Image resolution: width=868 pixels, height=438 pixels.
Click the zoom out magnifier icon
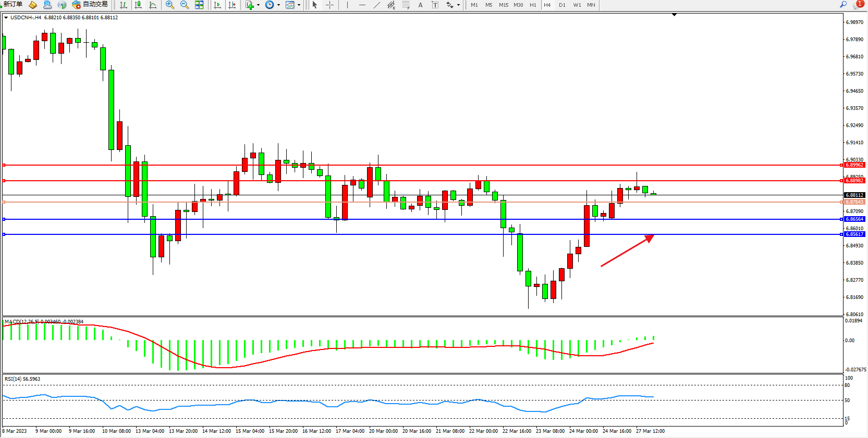click(x=185, y=5)
